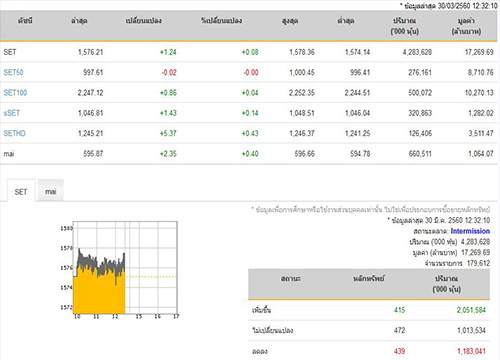This screenshot has height=360, width=500.
Task: Click the SET trading value 17,269.69 cell
Action: (x=479, y=52)
